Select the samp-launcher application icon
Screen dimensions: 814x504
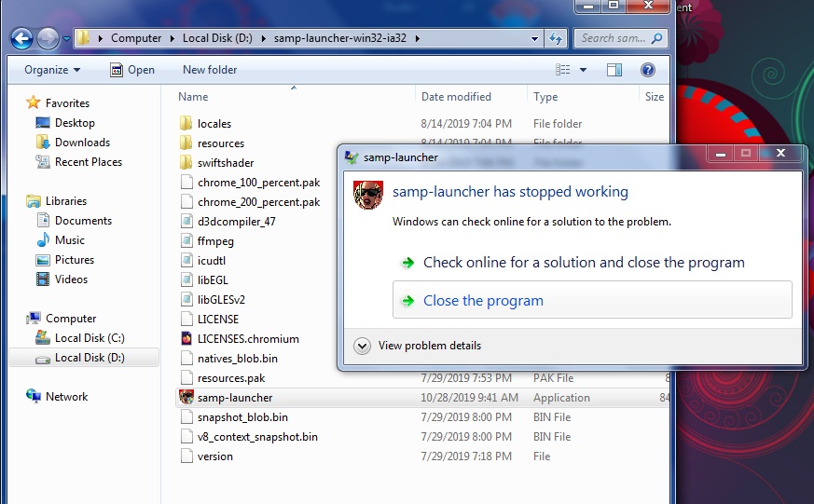tap(186, 398)
